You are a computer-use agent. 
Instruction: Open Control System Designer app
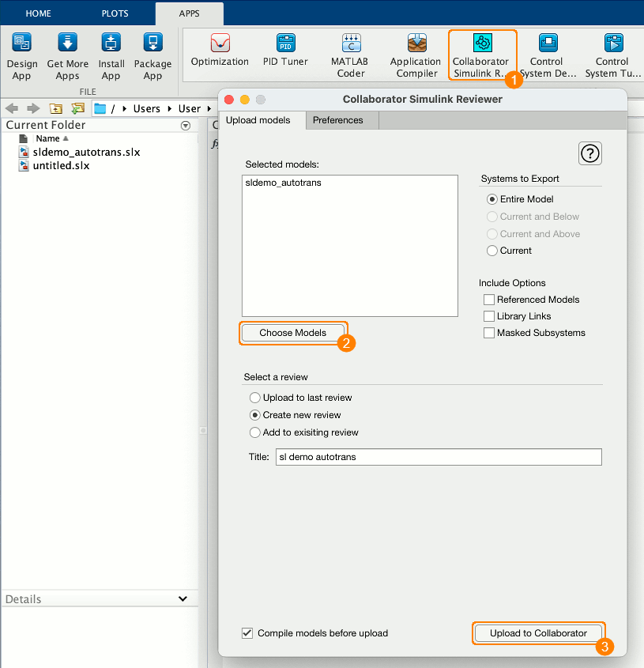pos(548,56)
